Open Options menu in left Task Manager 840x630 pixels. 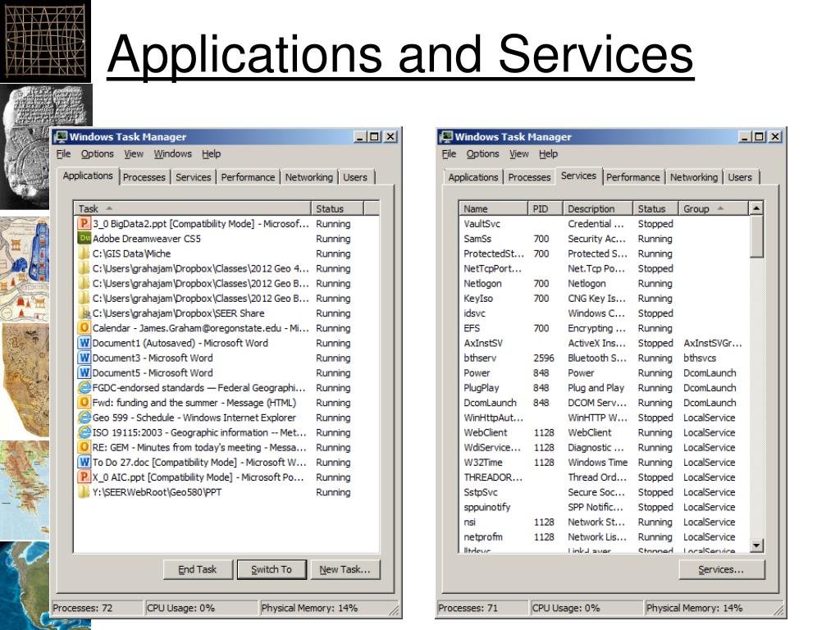(97, 153)
